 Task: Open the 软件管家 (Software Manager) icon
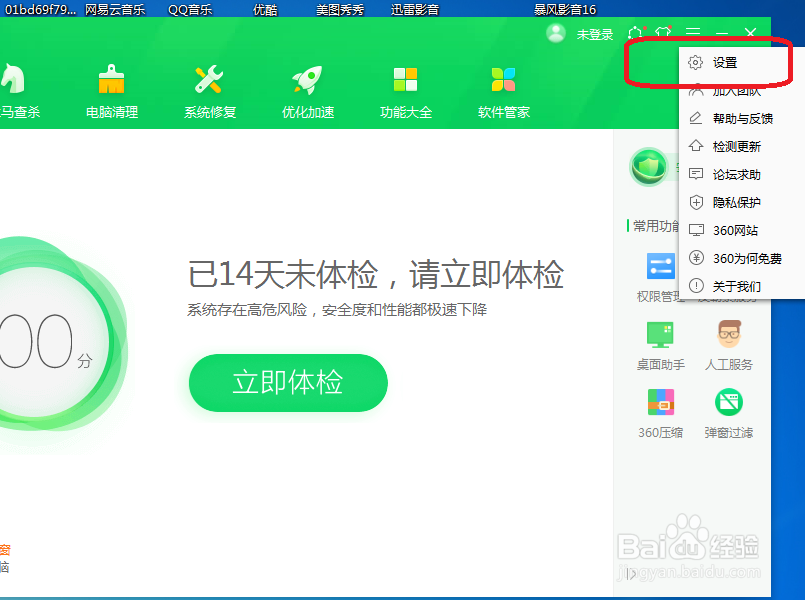pyautogui.click(x=501, y=90)
